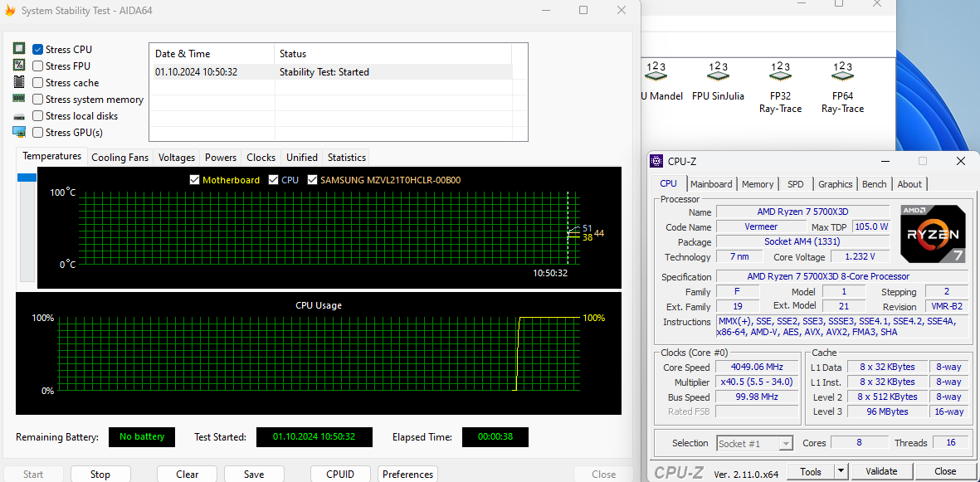Select the Temperatures tab
Viewport: 980px width, 482px height.
[52, 156]
